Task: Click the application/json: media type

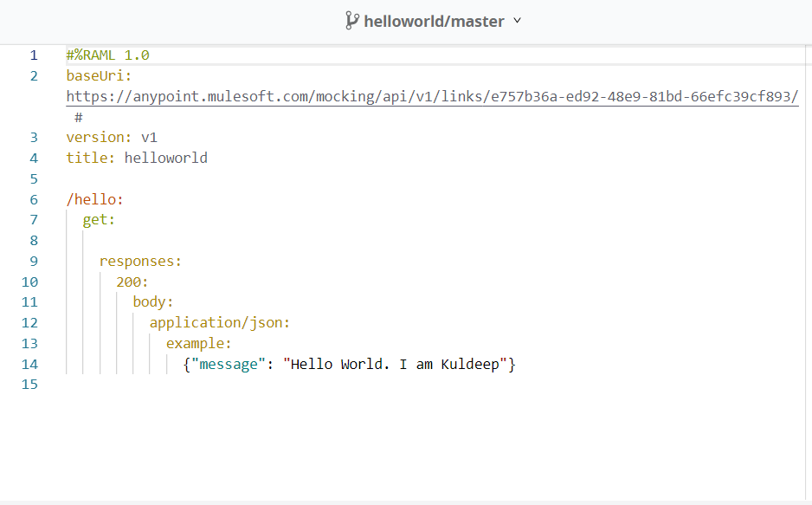Action: (220, 322)
